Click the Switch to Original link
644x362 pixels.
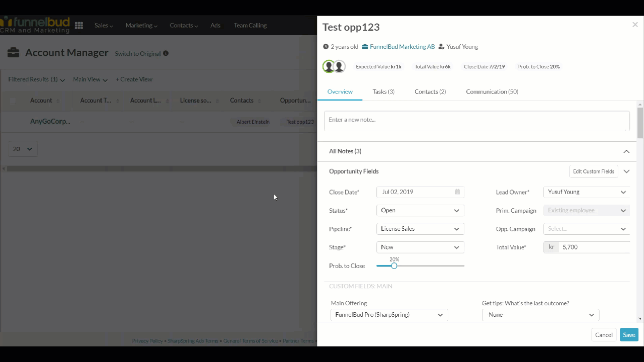pyautogui.click(x=137, y=54)
